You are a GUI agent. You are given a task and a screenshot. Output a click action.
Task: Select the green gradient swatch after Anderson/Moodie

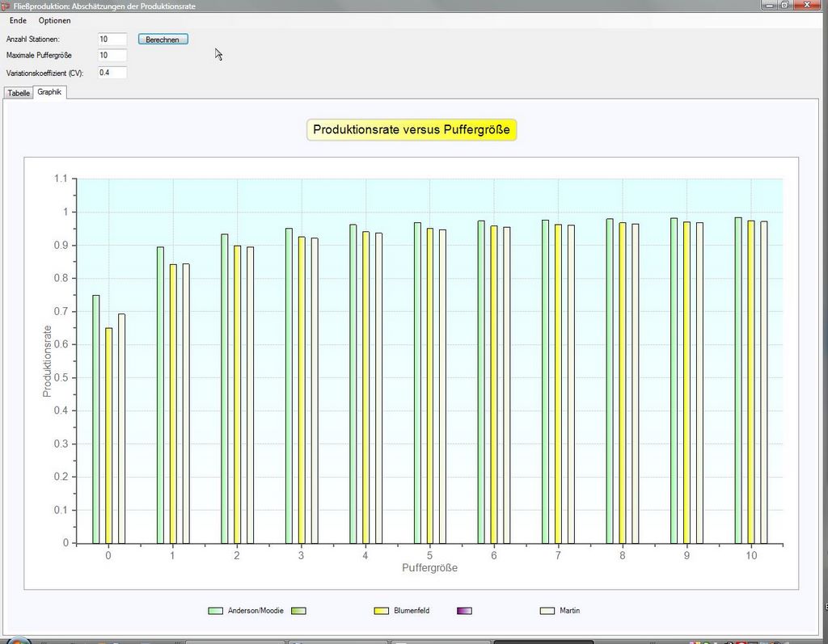click(298, 611)
